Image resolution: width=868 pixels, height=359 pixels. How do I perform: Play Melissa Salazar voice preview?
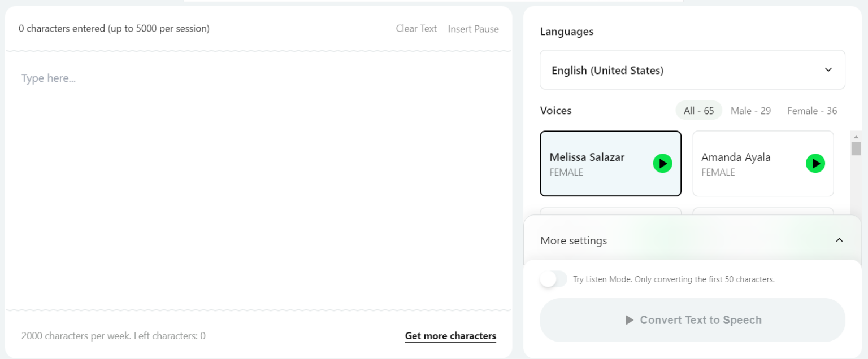click(x=662, y=164)
